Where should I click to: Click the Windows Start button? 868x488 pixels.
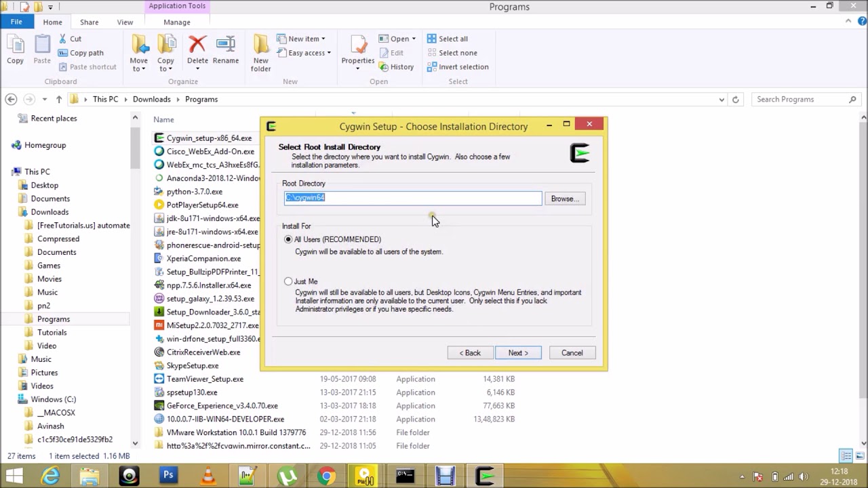tap(14, 476)
